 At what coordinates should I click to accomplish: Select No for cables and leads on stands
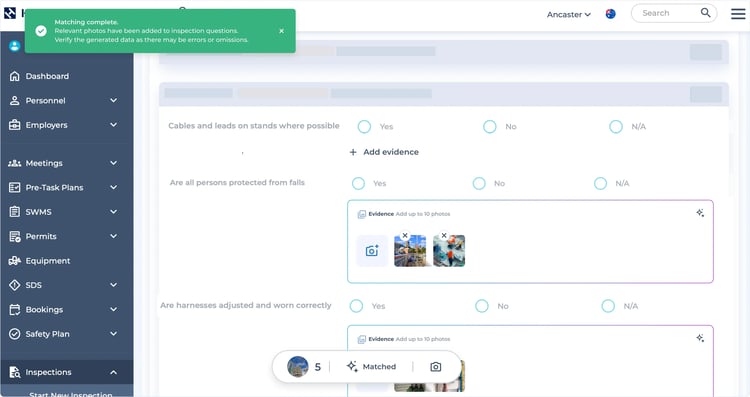pos(490,127)
